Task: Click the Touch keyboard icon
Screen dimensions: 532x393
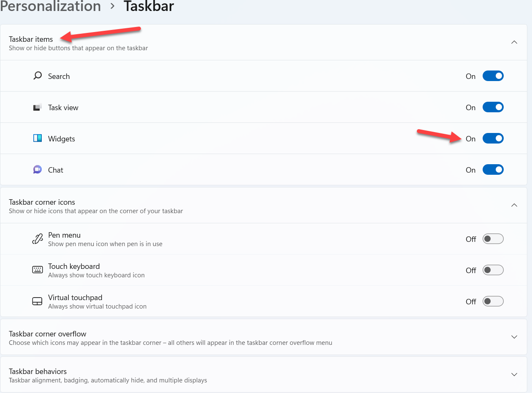Action: [x=38, y=270]
